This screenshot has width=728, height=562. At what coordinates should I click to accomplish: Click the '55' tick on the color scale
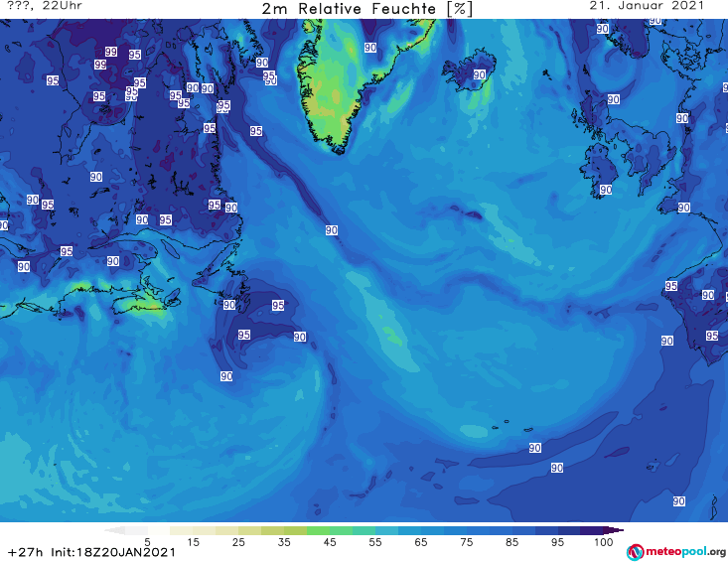[x=375, y=542]
